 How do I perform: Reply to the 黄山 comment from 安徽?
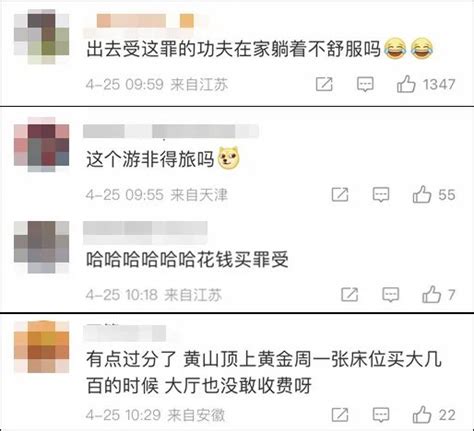click(381, 415)
